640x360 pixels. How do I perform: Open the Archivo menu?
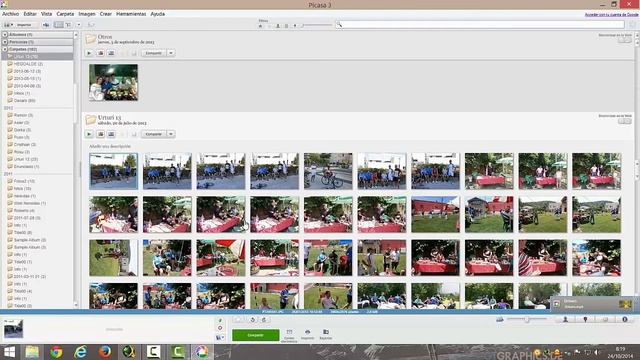tap(11, 14)
